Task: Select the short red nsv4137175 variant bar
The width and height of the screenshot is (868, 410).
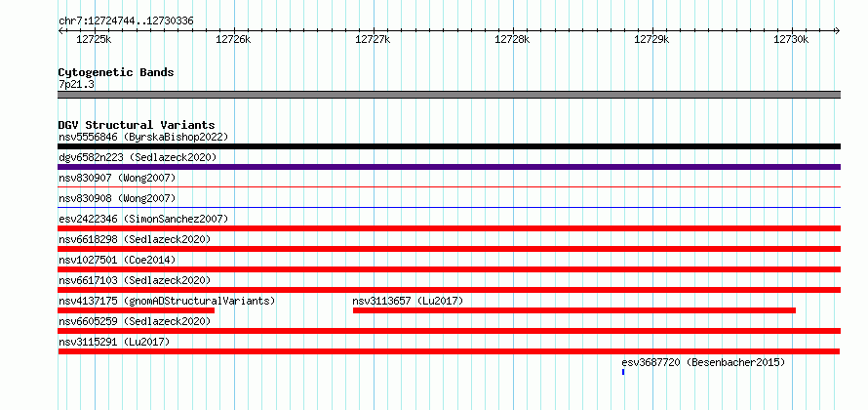Action: pos(137,310)
